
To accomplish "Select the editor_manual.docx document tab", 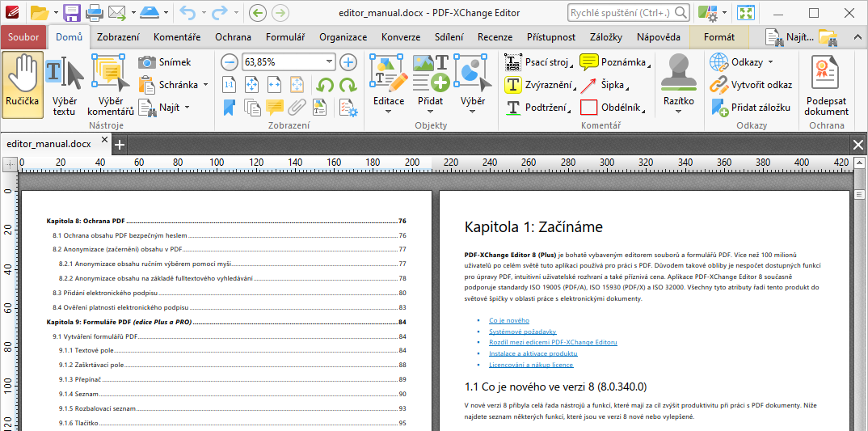I will point(48,144).
